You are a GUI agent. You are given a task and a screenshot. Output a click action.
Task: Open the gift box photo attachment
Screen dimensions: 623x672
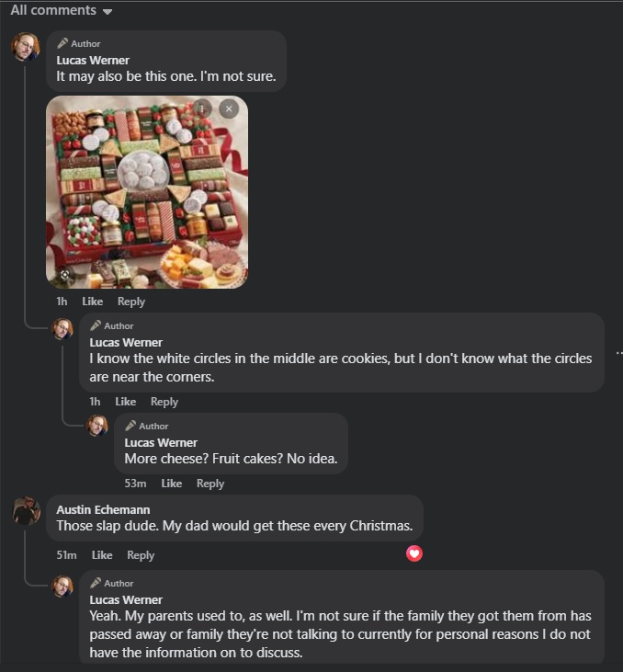pos(147,192)
